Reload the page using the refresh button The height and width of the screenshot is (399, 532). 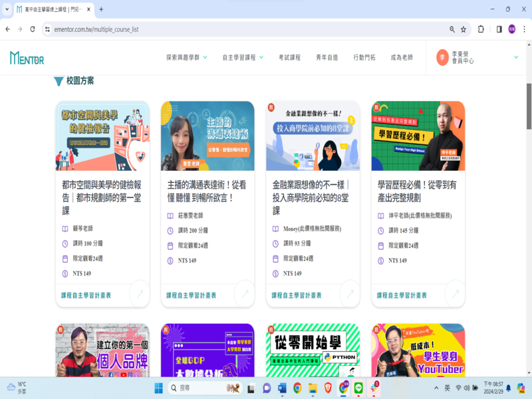tap(31, 29)
